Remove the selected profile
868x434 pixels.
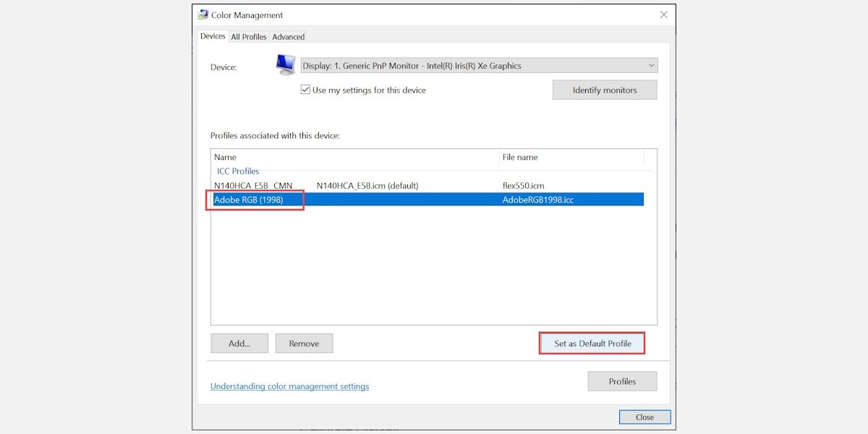[304, 344]
